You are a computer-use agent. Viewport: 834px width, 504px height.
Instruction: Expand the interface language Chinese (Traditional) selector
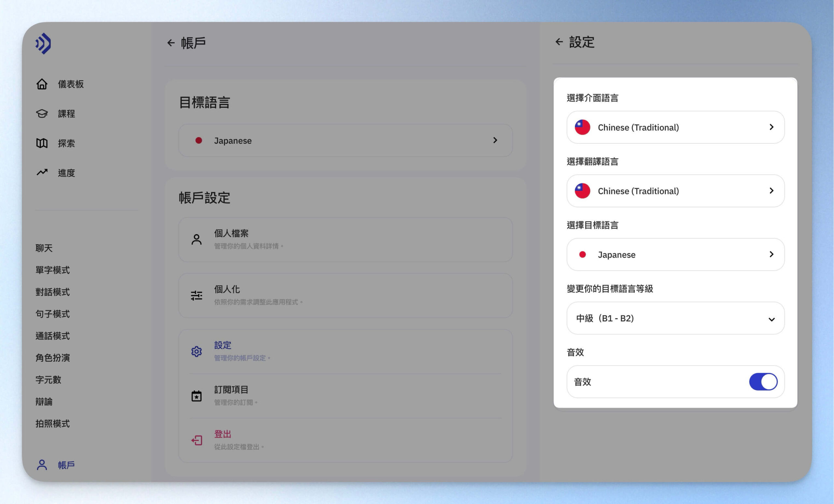click(x=676, y=127)
